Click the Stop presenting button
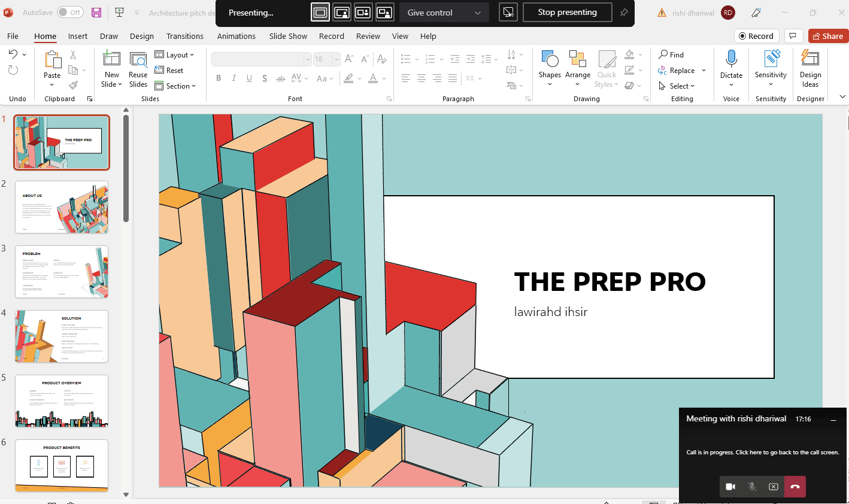Image resolution: width=849 pixels, height=504 pixels. 567,13
